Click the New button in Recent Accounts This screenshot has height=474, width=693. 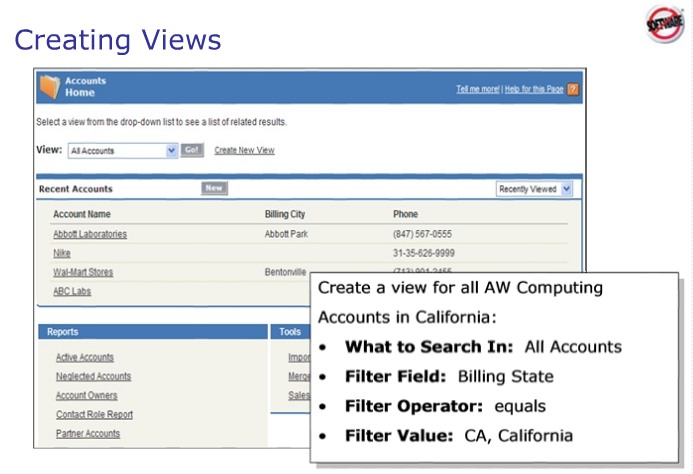(x=214, y=188)
